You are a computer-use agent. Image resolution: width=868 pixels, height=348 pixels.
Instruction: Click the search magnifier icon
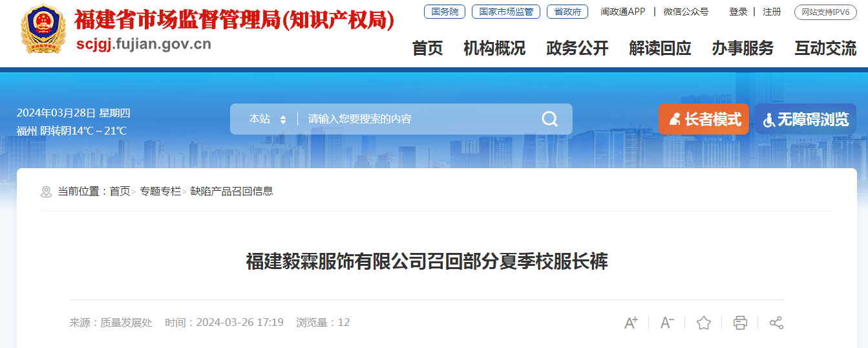549,119
